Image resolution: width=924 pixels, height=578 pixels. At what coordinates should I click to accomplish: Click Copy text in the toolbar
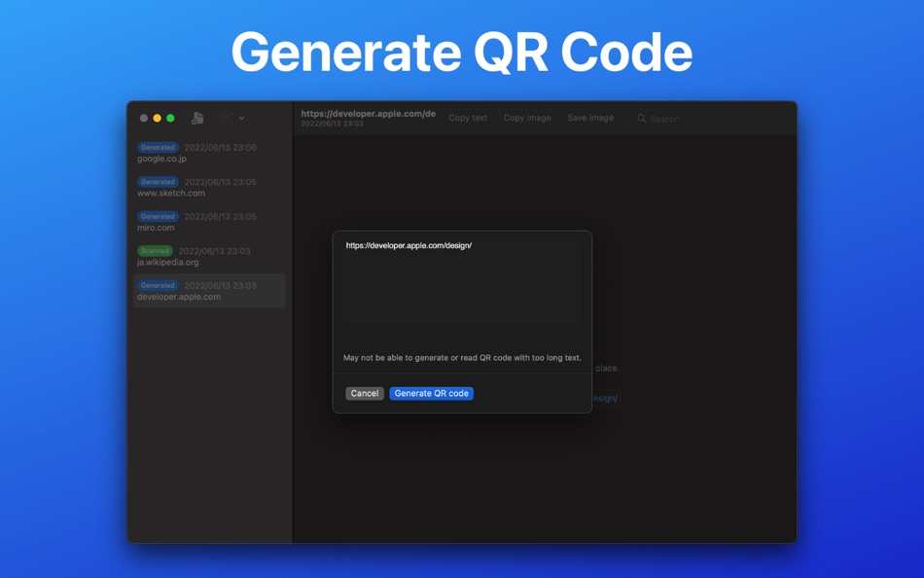pos(468,118)
